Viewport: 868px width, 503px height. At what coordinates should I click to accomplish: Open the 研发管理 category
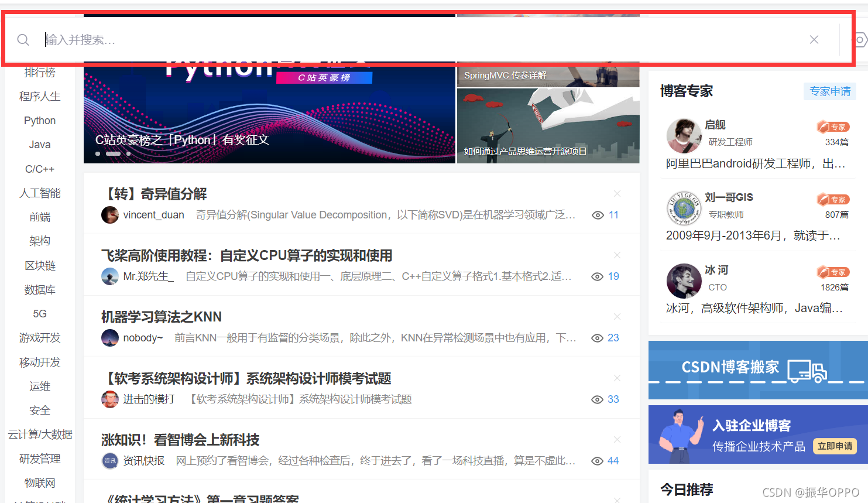pos(40,459)
